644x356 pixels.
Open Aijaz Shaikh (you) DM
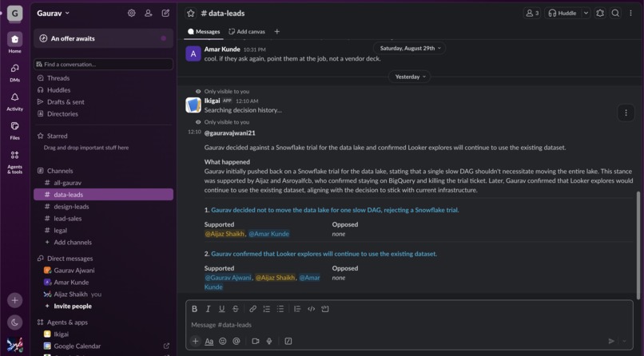(x=104, y=294)
